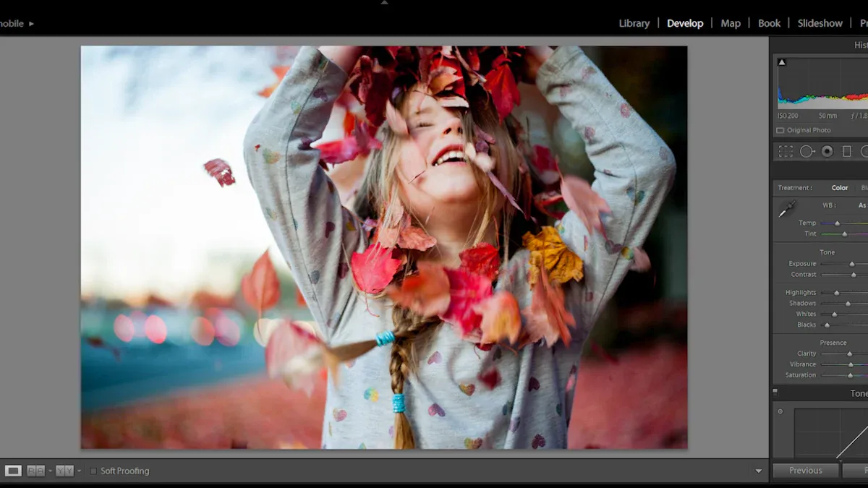Activate the Tone Curve targeted adjustment tool

[780, 411]
